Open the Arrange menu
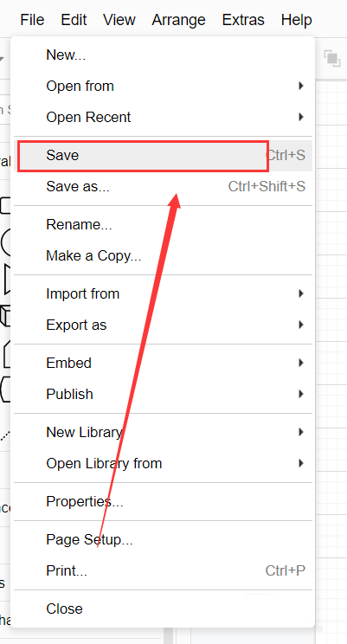Viewport: 347px width, 644px height. [x=178, y=19]
